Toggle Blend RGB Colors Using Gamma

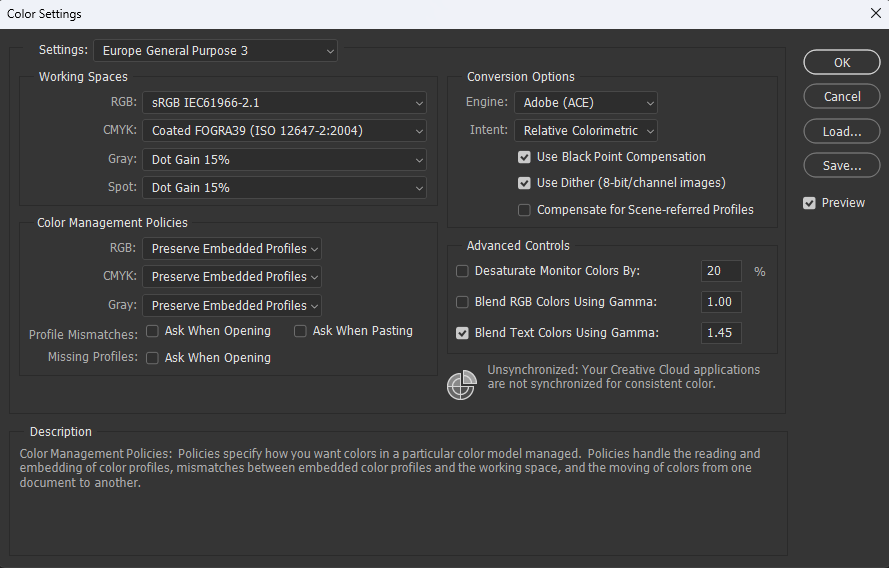462,302
